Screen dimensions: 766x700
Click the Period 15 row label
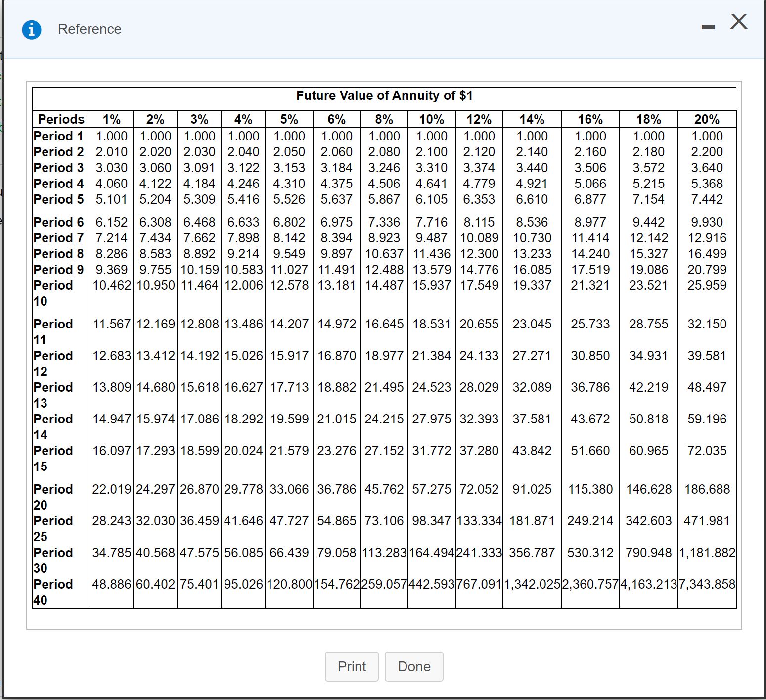(53, 459)
